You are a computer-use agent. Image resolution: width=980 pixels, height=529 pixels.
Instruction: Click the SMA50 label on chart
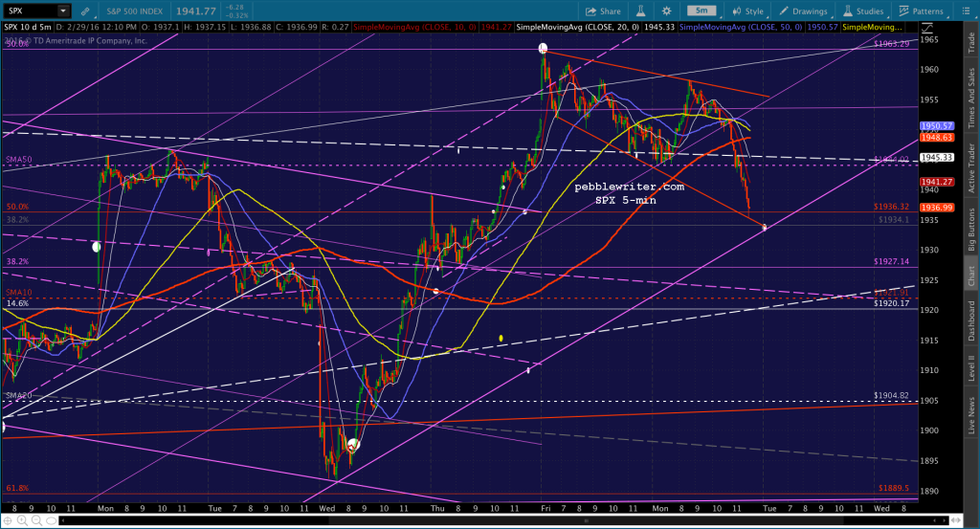[19, 160]
